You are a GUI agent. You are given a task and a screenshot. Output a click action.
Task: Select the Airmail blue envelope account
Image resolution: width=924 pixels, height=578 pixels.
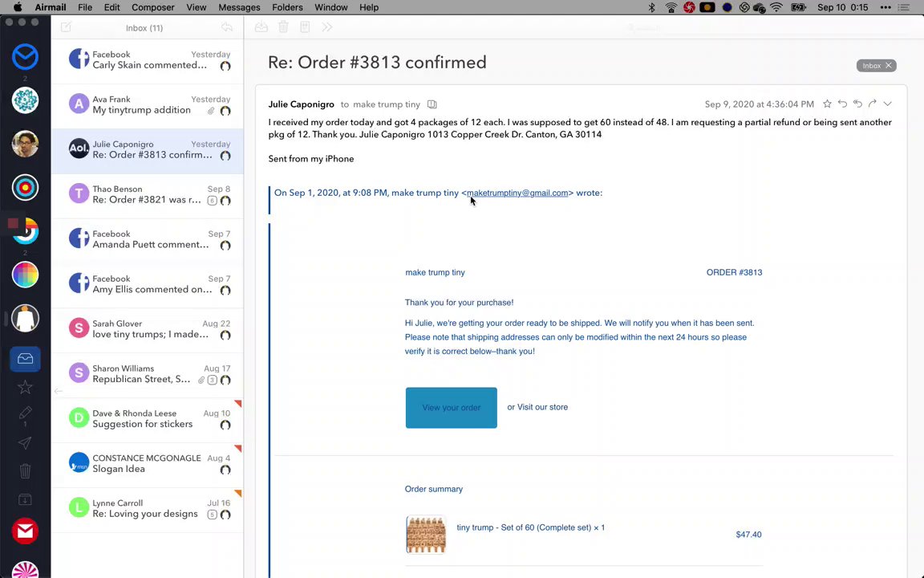tap(26, 57)
